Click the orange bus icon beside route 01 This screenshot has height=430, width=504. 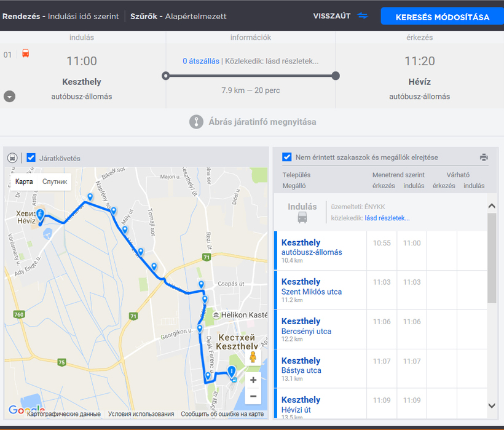point(26,54)
